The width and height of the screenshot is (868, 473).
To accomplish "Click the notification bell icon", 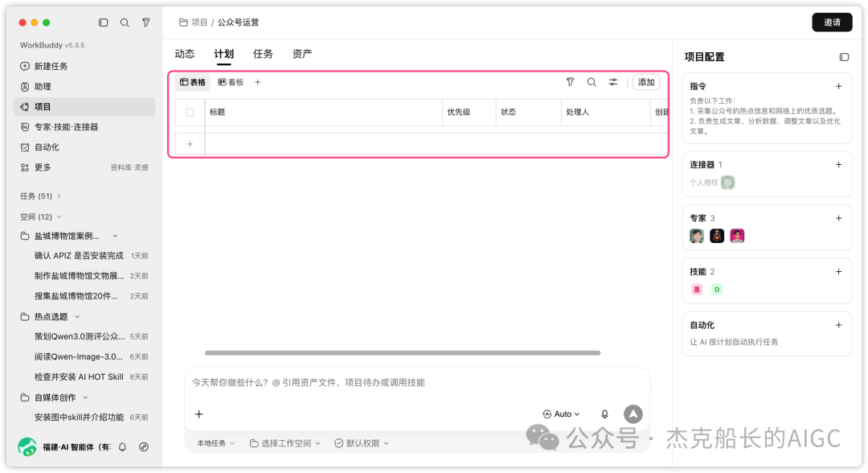I will (122, 447).
